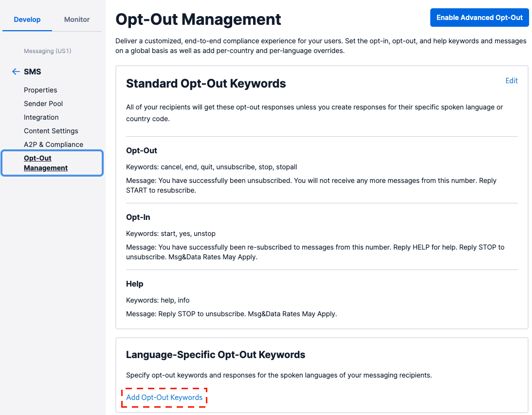Click 'All of your recipients' description text
The image size is (532, 415).
pos(314,113)
